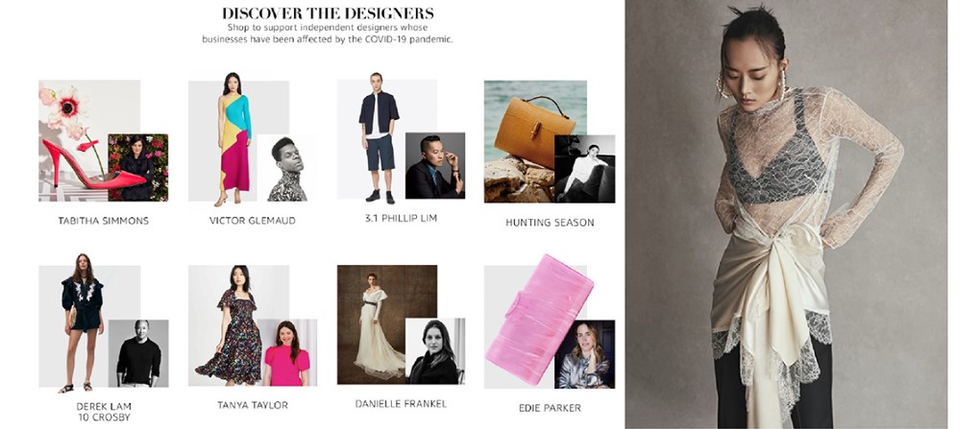Select the Hunting Season designer name
980x429 pixels.
tap(550, 223)
